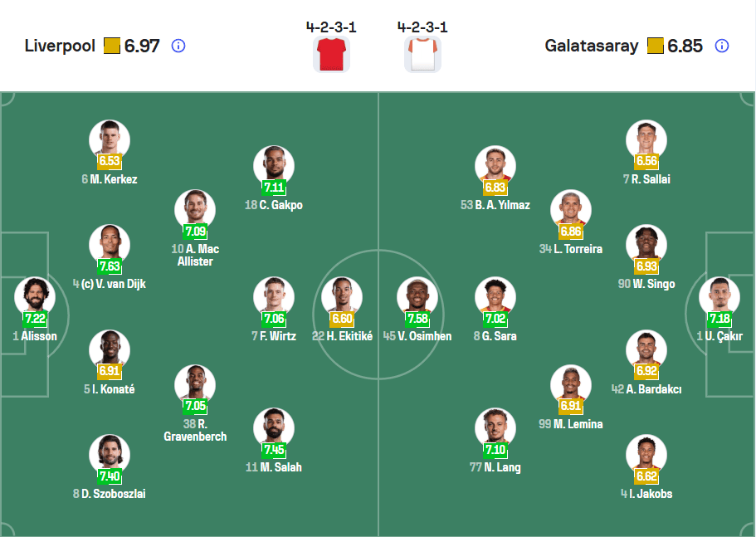Click Galatasaray's white shirt icon

[422, 54]
